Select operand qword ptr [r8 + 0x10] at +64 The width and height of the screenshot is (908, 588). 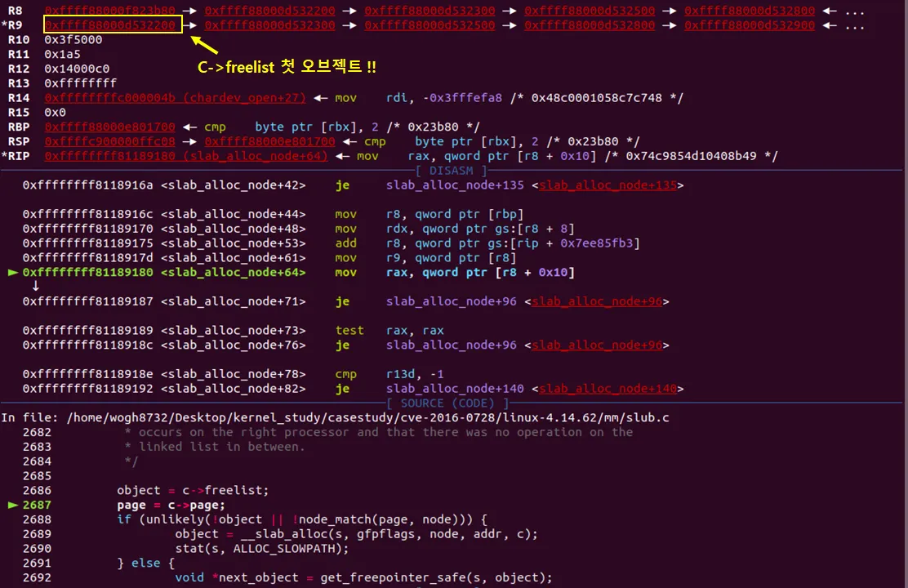[498, 272]
